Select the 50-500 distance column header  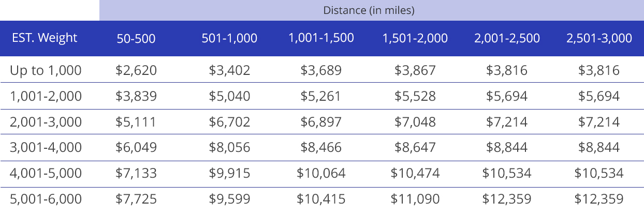coord(136,38)
